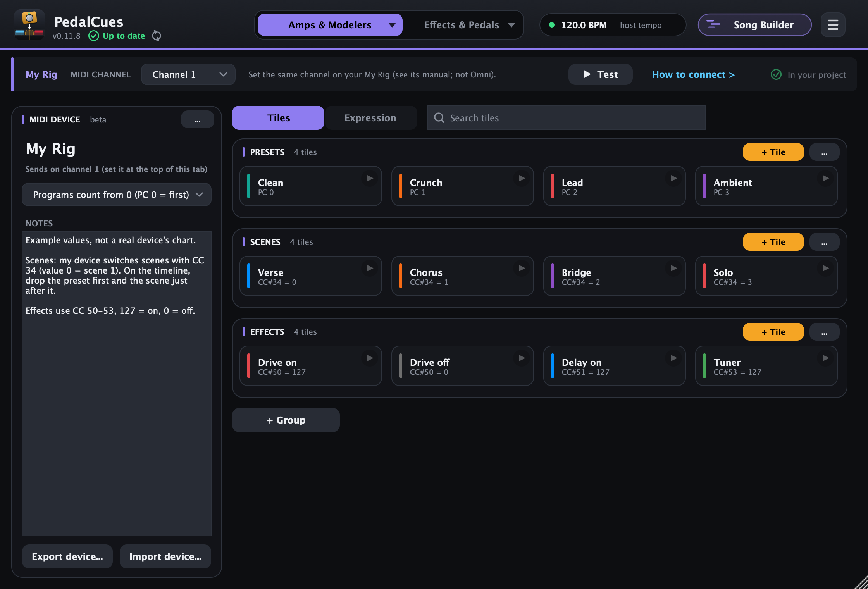Click Import device button
Viewport: 868px width, 589px height.
click(x=165, y=556)
